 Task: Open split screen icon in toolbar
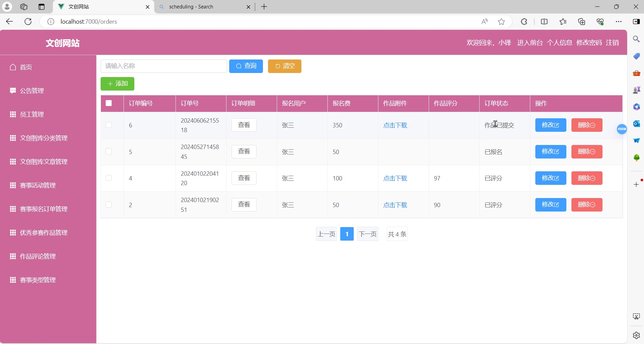[544, 22]
